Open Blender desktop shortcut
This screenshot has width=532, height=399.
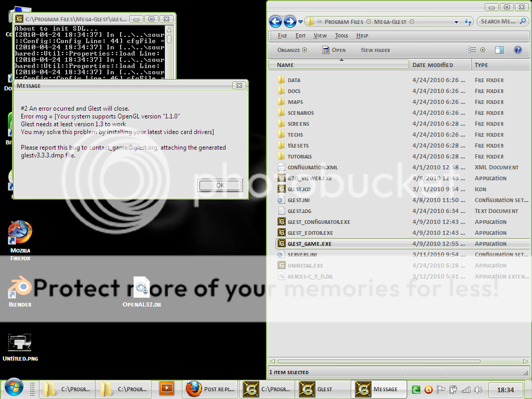coord(20,292)
